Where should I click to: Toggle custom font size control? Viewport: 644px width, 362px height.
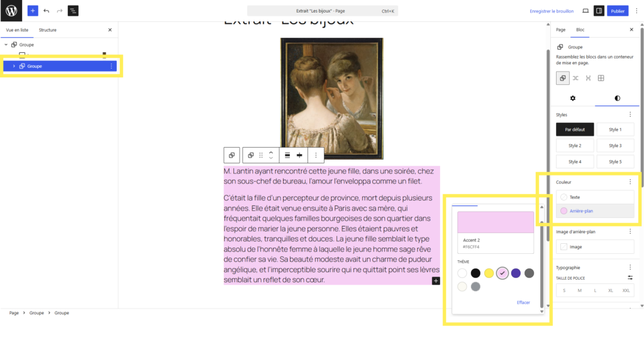(x=630, y=278)
